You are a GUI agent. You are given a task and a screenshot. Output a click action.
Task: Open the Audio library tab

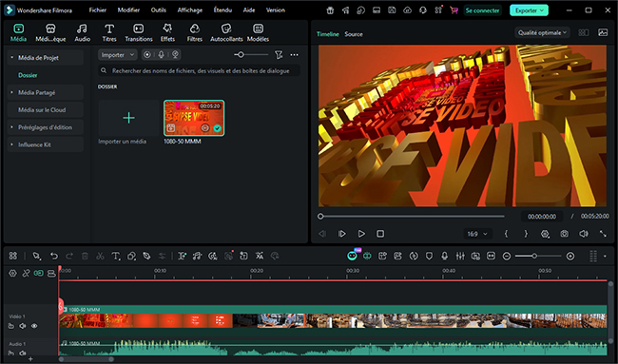(x=82, y=32)
